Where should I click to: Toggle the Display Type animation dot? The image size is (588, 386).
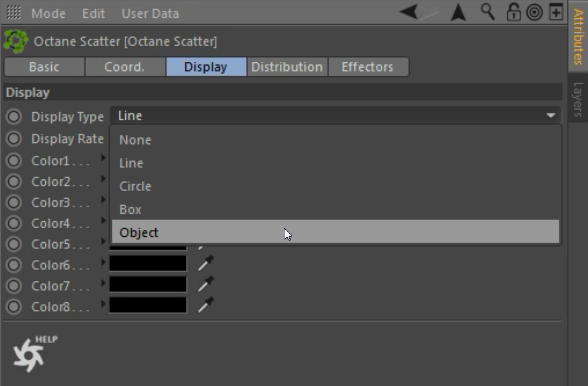click(x=14, y=117)
